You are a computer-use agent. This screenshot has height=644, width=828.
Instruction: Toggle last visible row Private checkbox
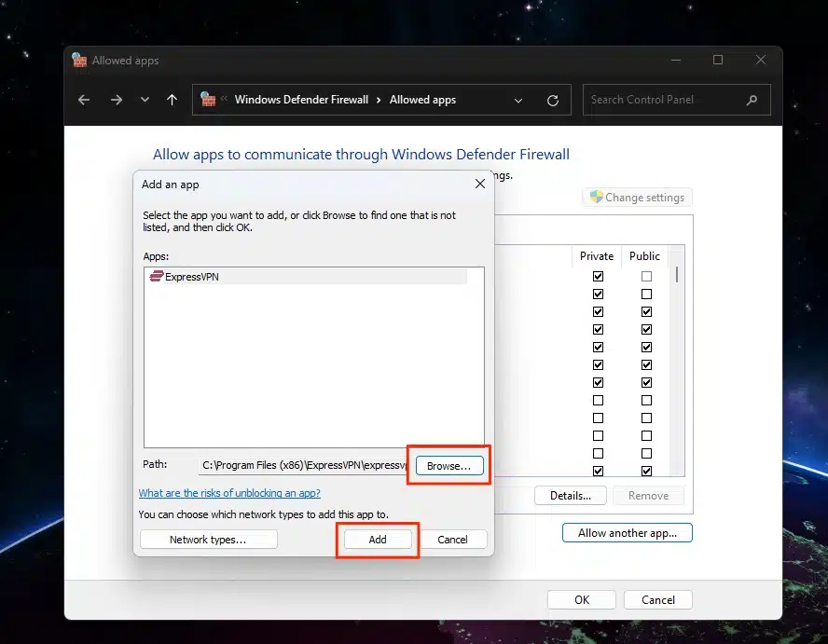pyautogui.click(x=598, y=471)
